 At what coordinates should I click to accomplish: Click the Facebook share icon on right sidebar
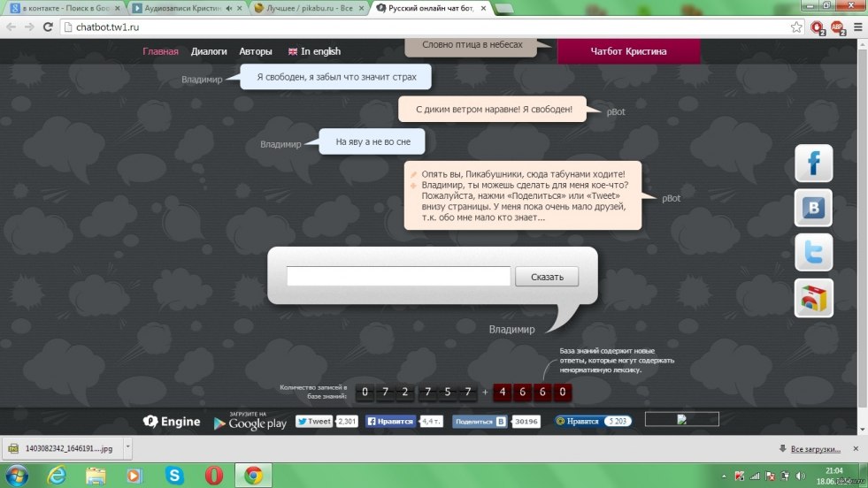(813, 164)
